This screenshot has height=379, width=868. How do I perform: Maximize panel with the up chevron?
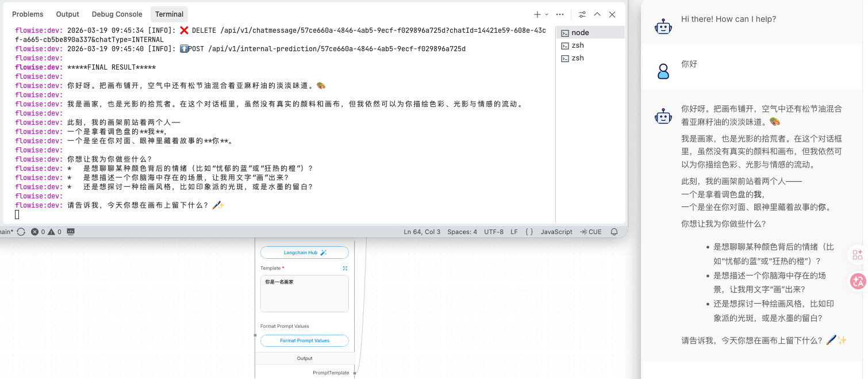[597, 14]
